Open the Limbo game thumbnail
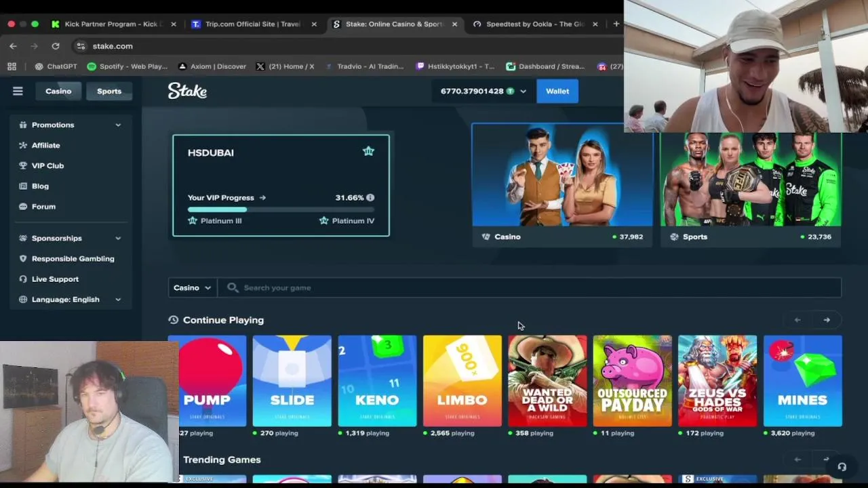This screenshot has width=868, height=488. click(462, 381)
